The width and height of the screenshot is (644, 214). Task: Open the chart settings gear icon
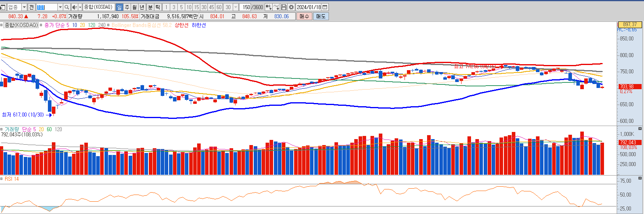(x=291, y=7)
